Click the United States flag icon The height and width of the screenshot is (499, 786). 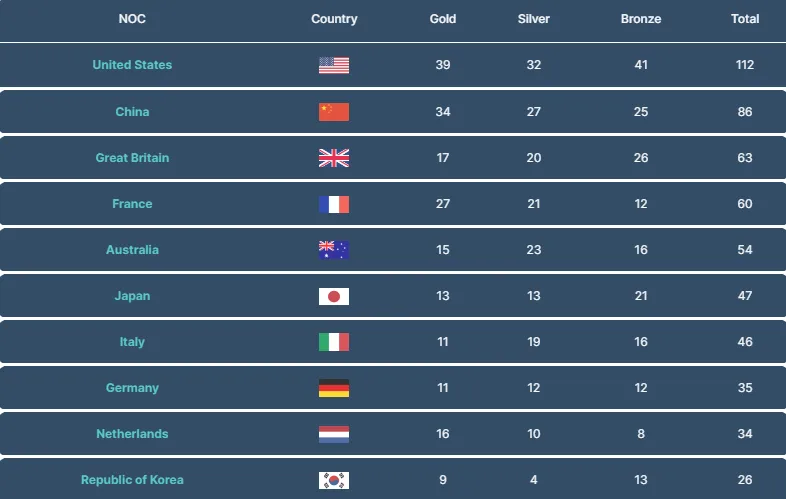click(x=334, y=65)
